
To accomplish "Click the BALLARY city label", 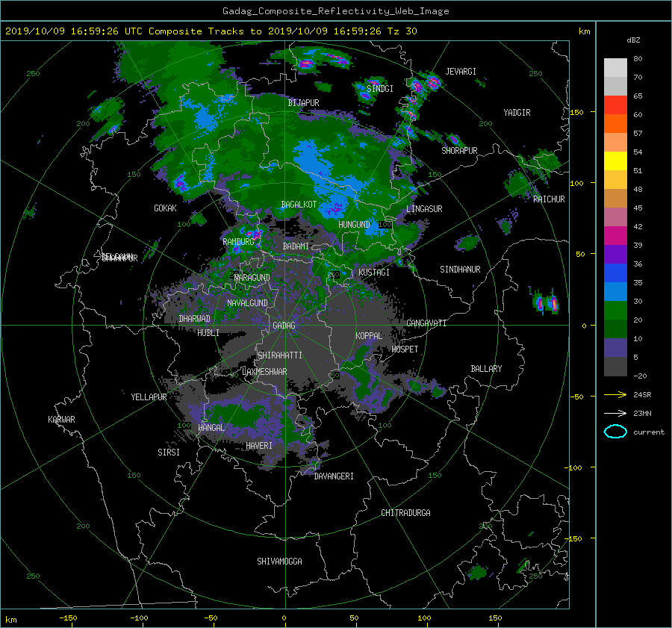I will tap(486, 369).
